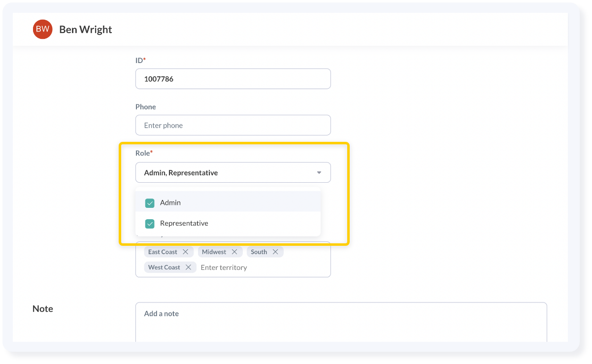Expand the dropdown showing Admin, Representative
This screenshot has height=364, width=592.
(233, 172)
